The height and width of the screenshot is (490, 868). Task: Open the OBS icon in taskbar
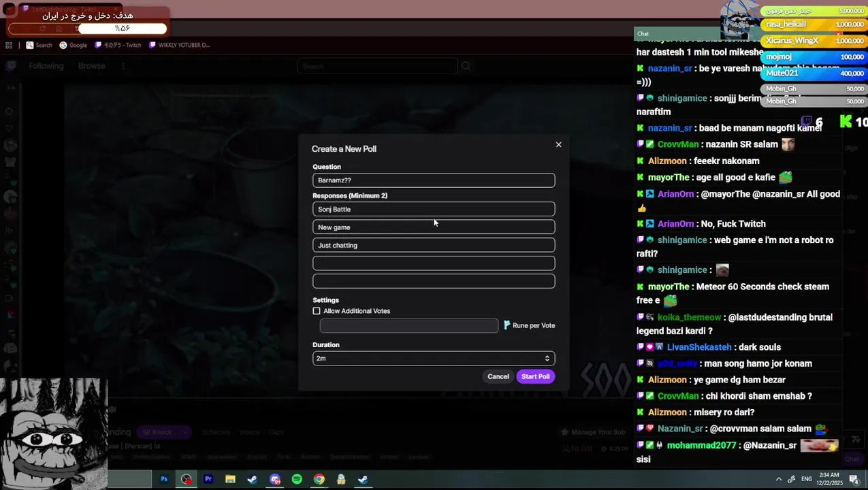pyautogui.click(x=187, y=479)
